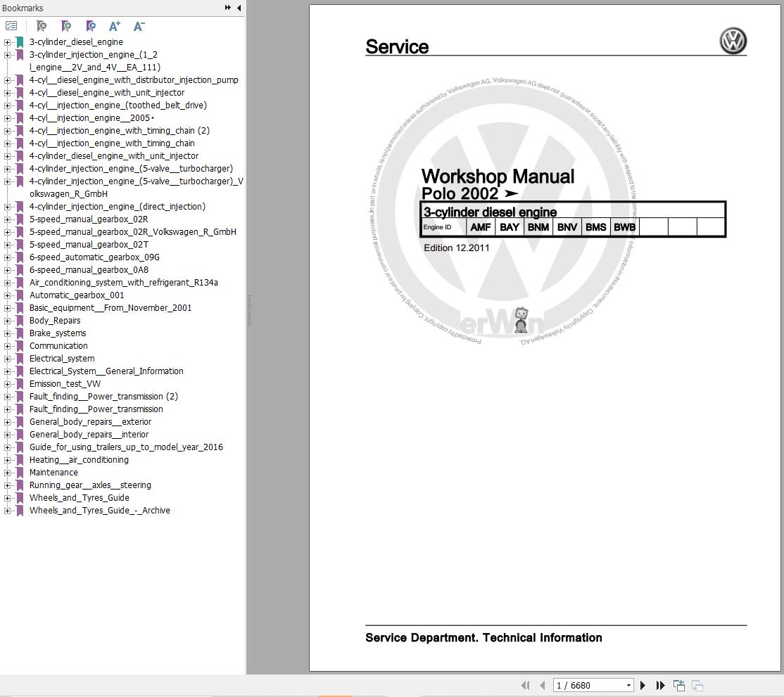Click engine ID cell AMF
The image size is (784, 697).
[481, 227]
